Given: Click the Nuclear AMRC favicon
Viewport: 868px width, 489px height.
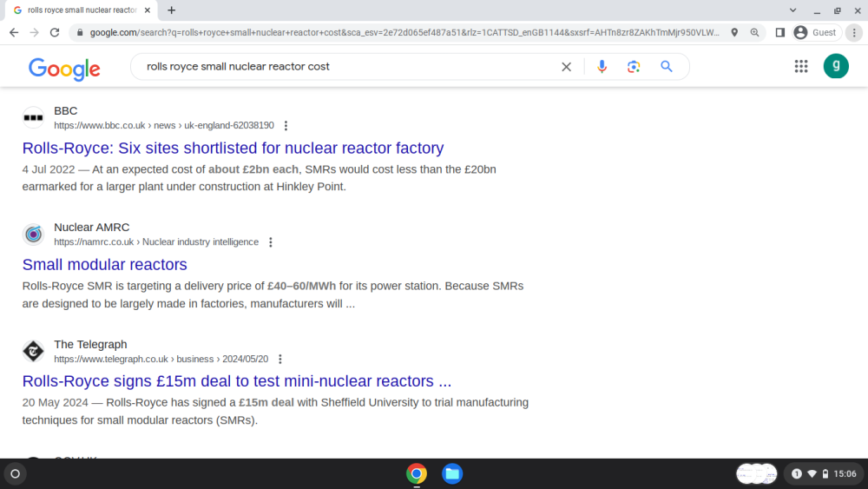Looking at the screenshot, I should coord(33,235).
